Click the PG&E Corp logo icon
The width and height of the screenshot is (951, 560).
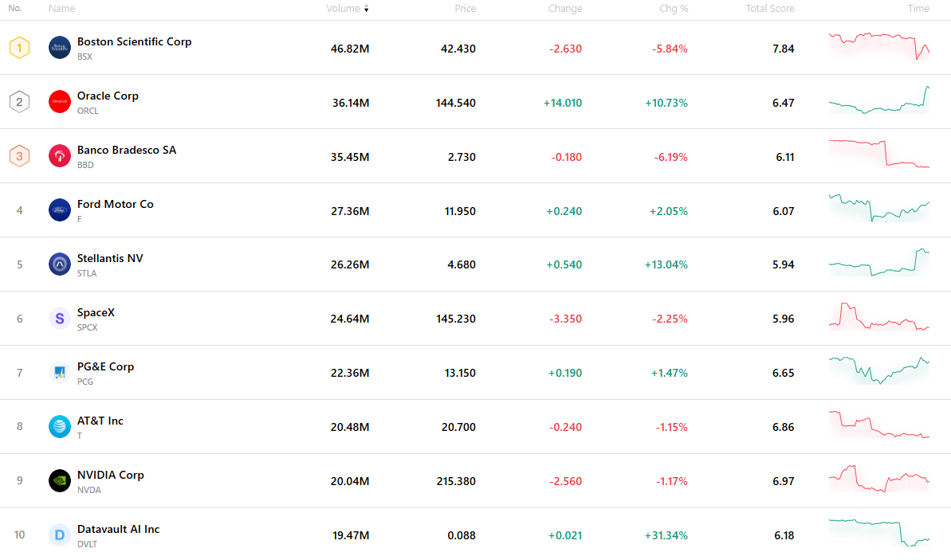(60, 373)
